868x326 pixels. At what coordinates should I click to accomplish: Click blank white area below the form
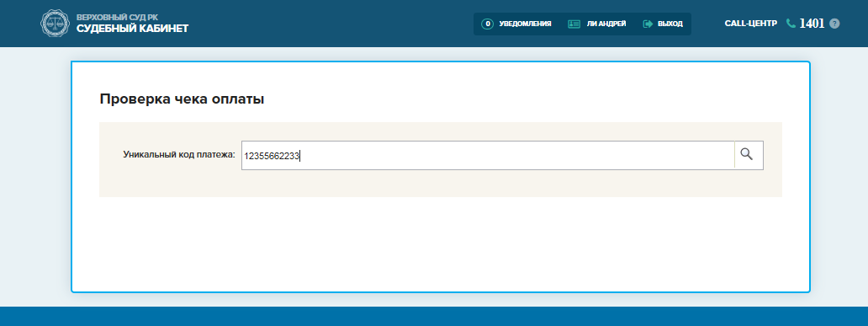pos(441,244)
